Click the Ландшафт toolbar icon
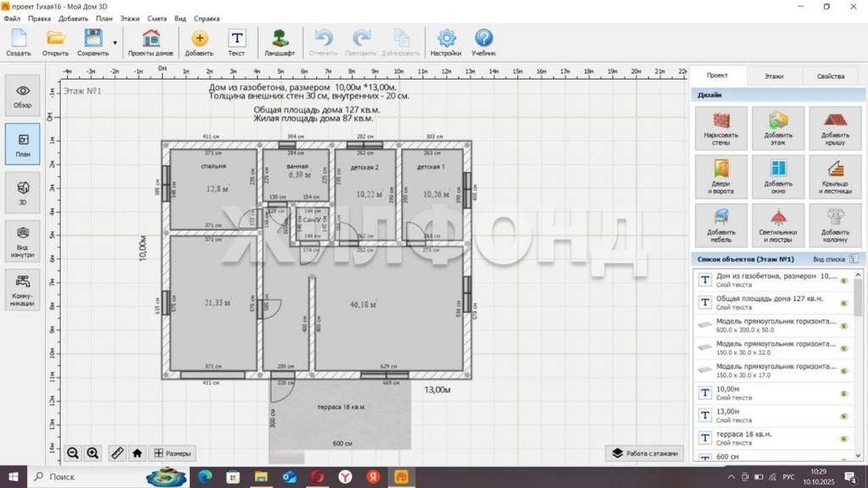The width and height of the screenshot is (868, 488). 279,42
